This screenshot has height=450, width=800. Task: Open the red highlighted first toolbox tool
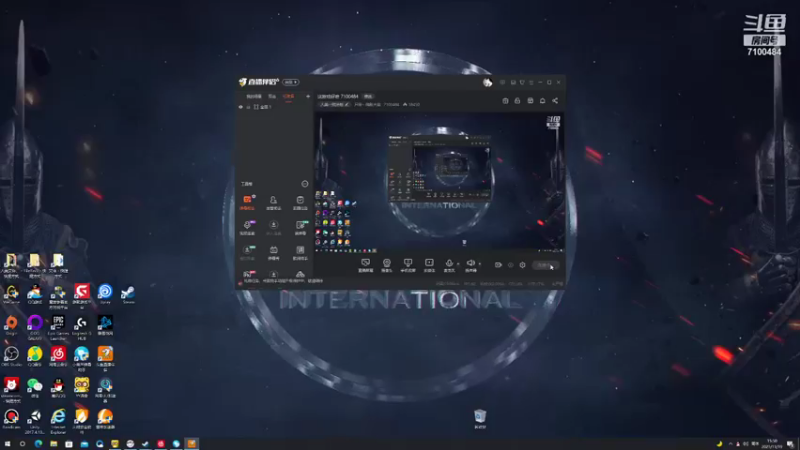(247, 202)
